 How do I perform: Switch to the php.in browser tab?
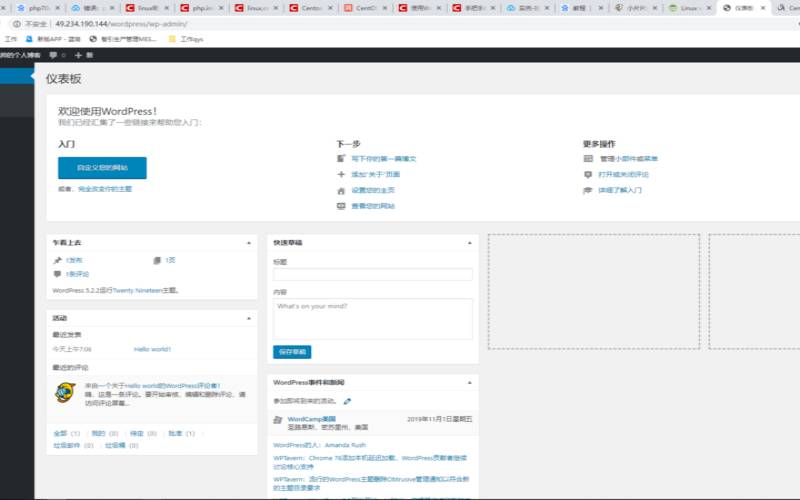pos(202,8)
